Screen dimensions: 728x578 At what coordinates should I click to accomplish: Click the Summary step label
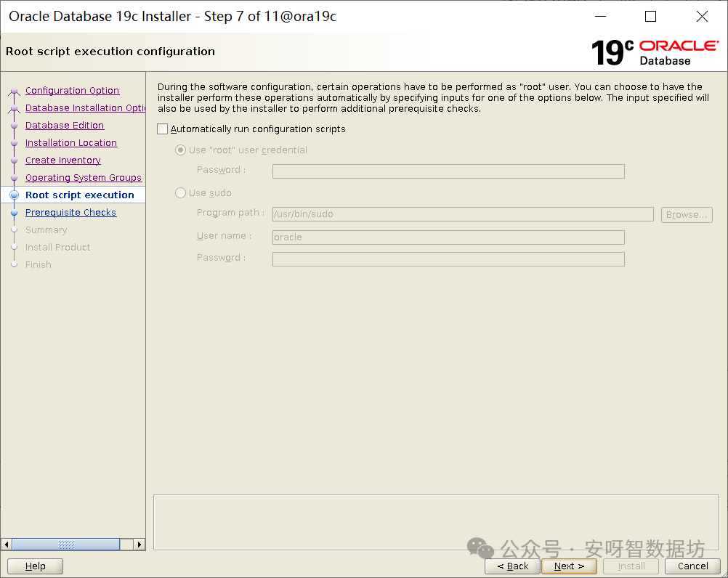(x=46, y=229)
